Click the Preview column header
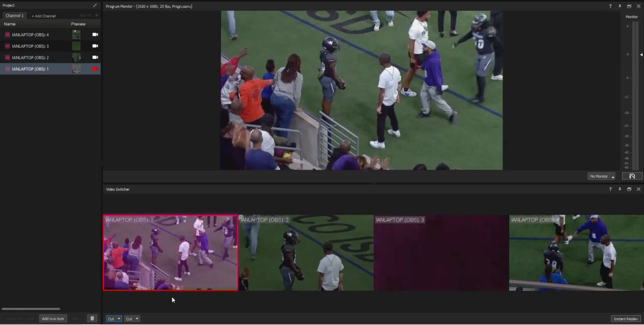The height and width of the screenshot is (325, 644). click(78, 24)
